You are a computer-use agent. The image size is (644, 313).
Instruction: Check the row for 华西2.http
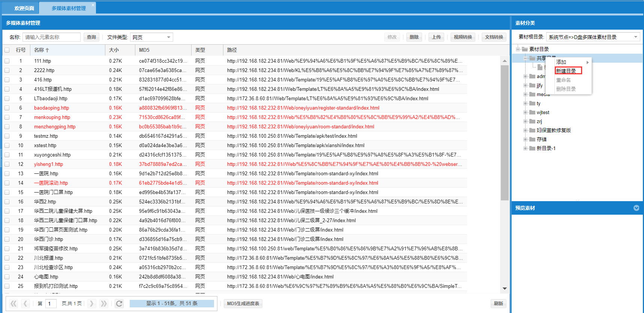point(7,202)
